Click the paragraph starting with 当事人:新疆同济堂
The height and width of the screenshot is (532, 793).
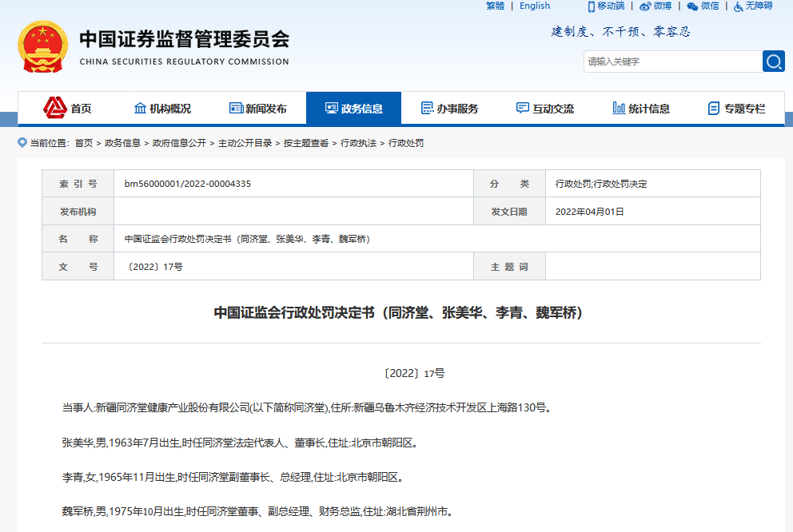point(307,407)
